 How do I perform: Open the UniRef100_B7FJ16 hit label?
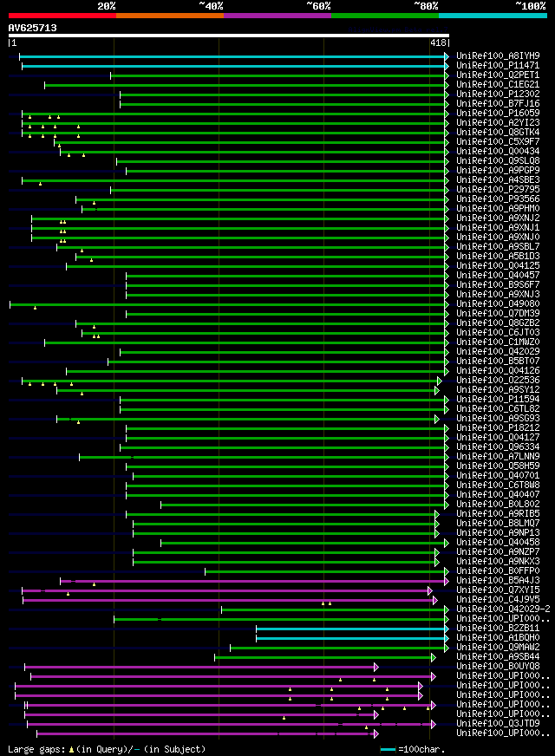tap(498, 104)
